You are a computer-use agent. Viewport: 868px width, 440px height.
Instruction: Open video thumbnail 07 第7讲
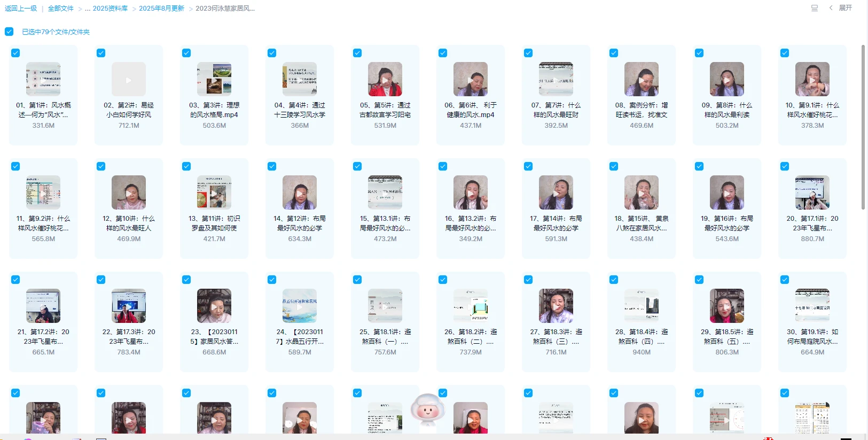click(x=556, y=79)
